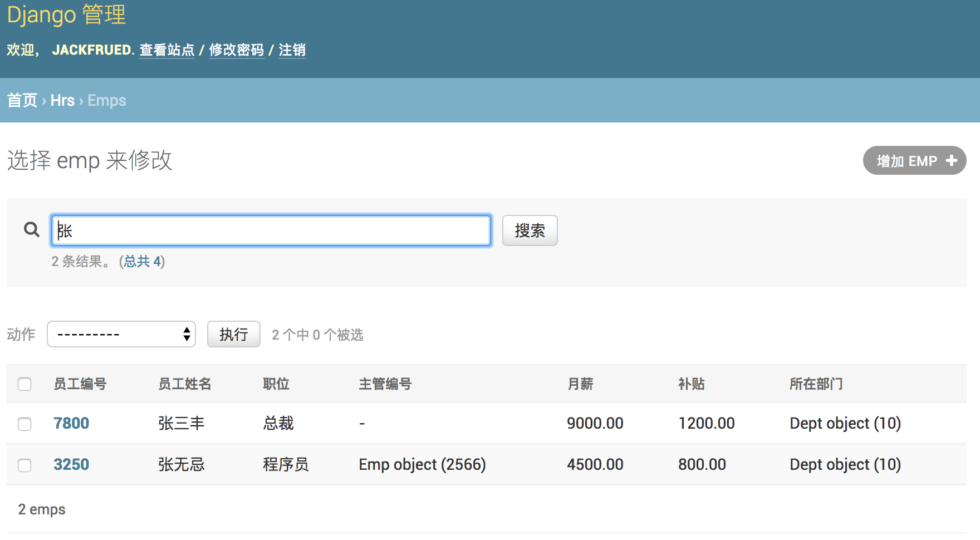This screenshot has height=540, width=980.
Task: Open employee record 7800
Action: pyautogui.click(x=71, y=424)
